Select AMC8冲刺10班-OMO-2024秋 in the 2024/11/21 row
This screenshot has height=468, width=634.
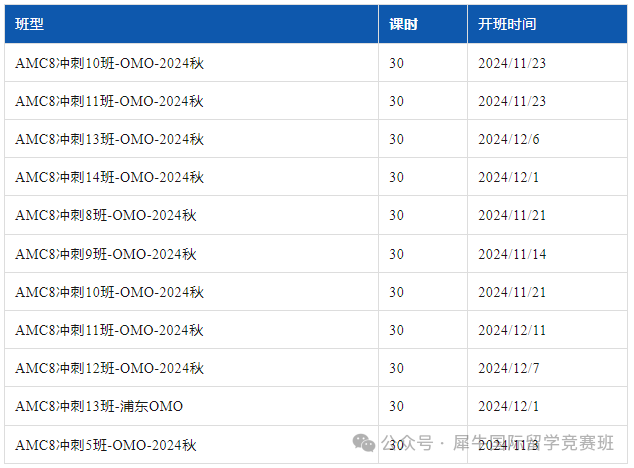pos(110,292)
